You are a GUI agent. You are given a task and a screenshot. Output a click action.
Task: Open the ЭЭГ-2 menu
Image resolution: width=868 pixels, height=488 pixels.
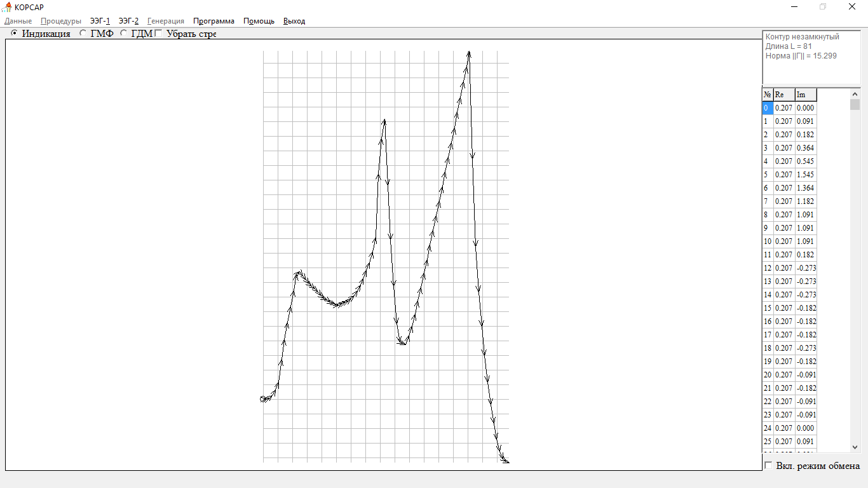(x=128, y=21)
